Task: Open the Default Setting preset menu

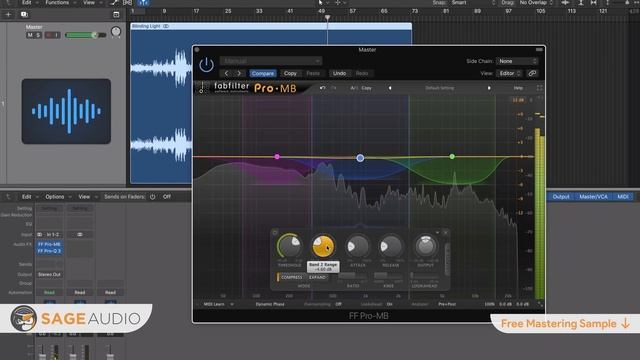Action: (x=440, y=88)
